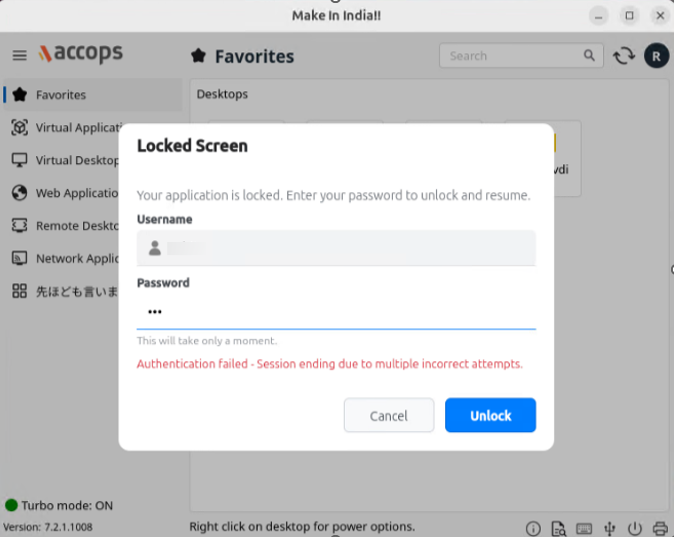The image size is (674, 537).
Task: Click the Turbo mode status indicator
Action: [x=59, y=505]
